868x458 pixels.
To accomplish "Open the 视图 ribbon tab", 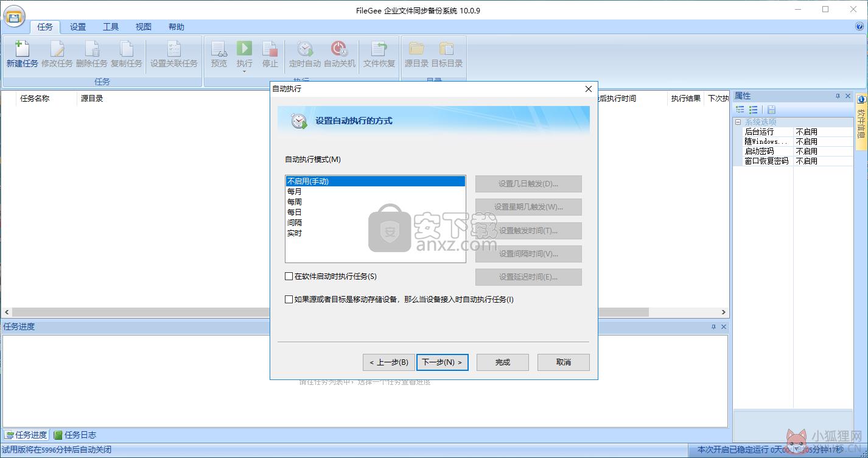I will pyautogui.click(x=144, y=27).
